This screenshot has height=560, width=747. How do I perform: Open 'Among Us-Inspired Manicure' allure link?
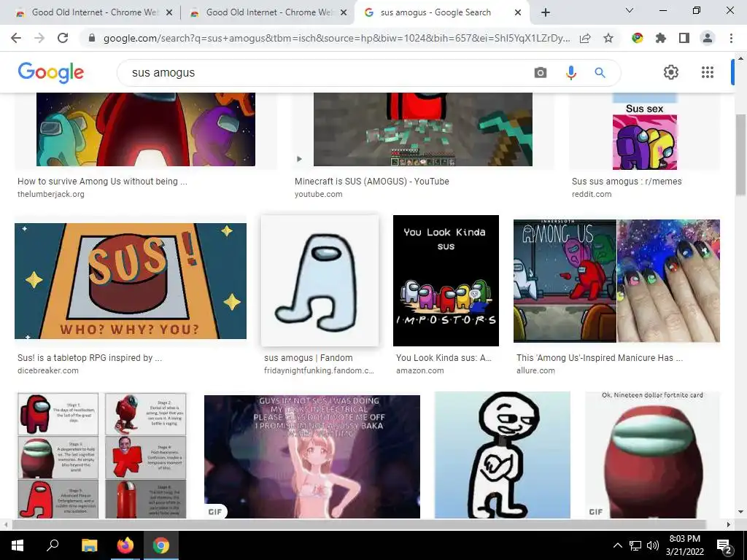tap(600, 357)
